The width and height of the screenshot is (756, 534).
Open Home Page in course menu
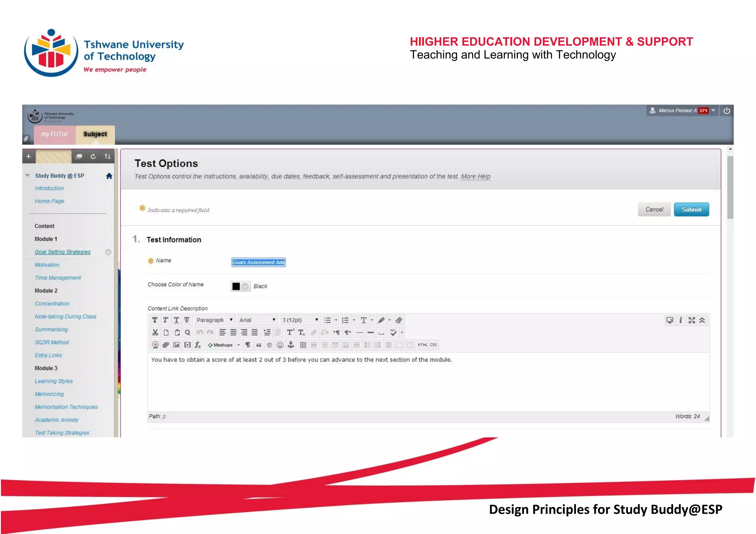point(49,201)
